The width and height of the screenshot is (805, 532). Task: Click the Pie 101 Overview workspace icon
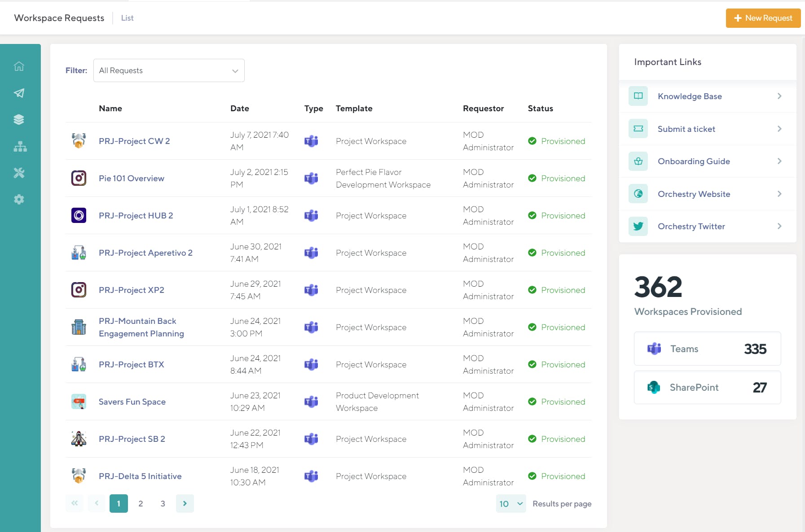[x=79, y=178]
